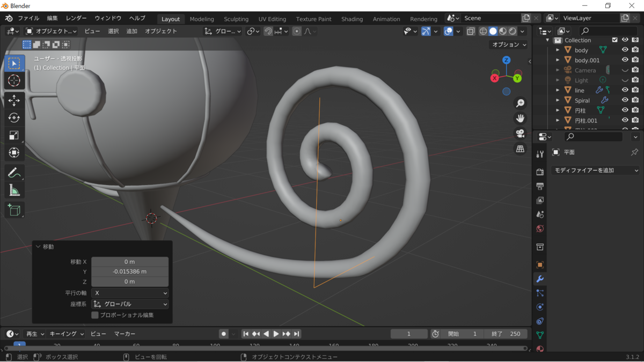Screen dimensions: 644x362
Task: Open the ファイル menu
Action: (28, 18)
